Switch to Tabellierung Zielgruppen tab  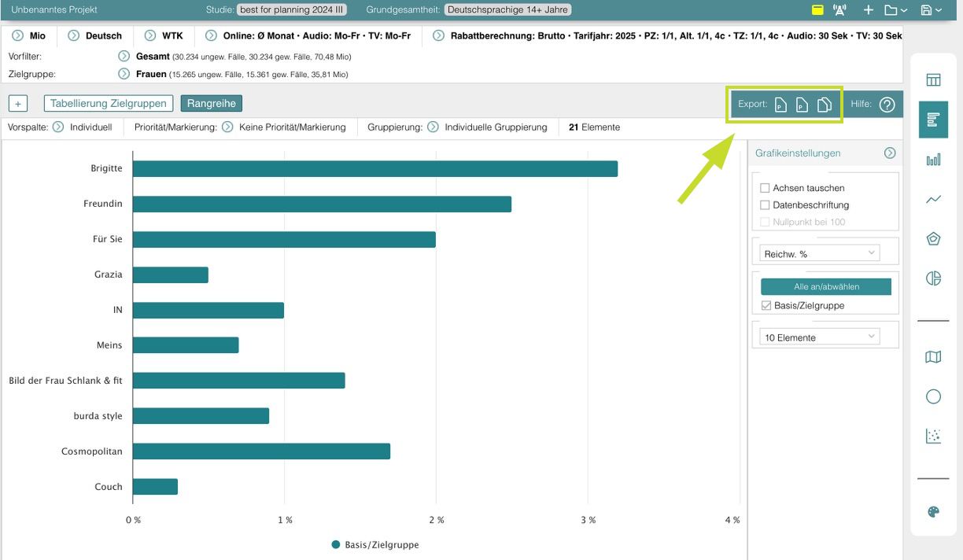[x=109, y=103]
